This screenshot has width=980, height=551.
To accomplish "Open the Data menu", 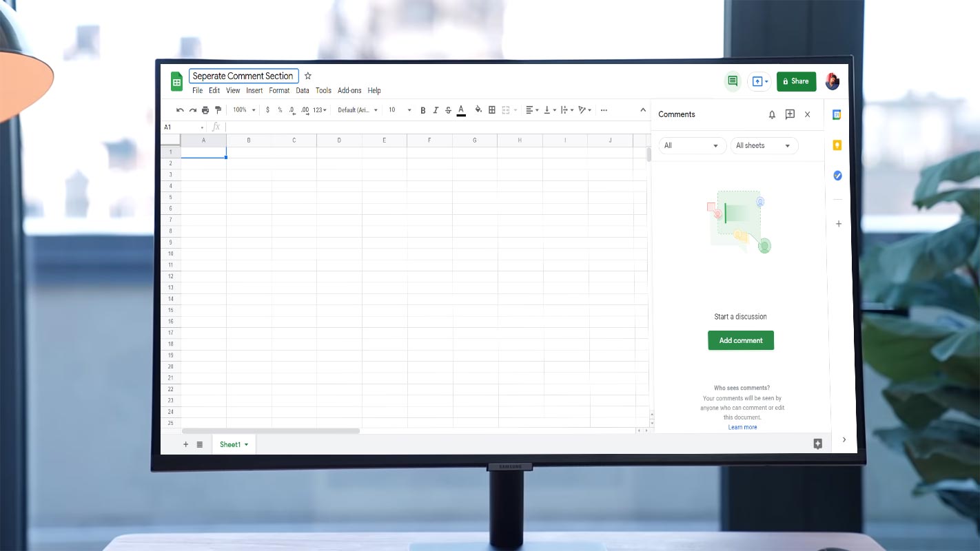I will click(x=303, y=91).
